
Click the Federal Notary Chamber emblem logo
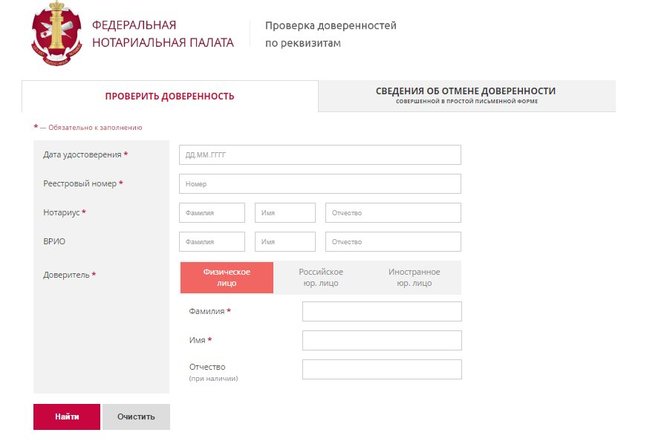(x=57, y=33)
